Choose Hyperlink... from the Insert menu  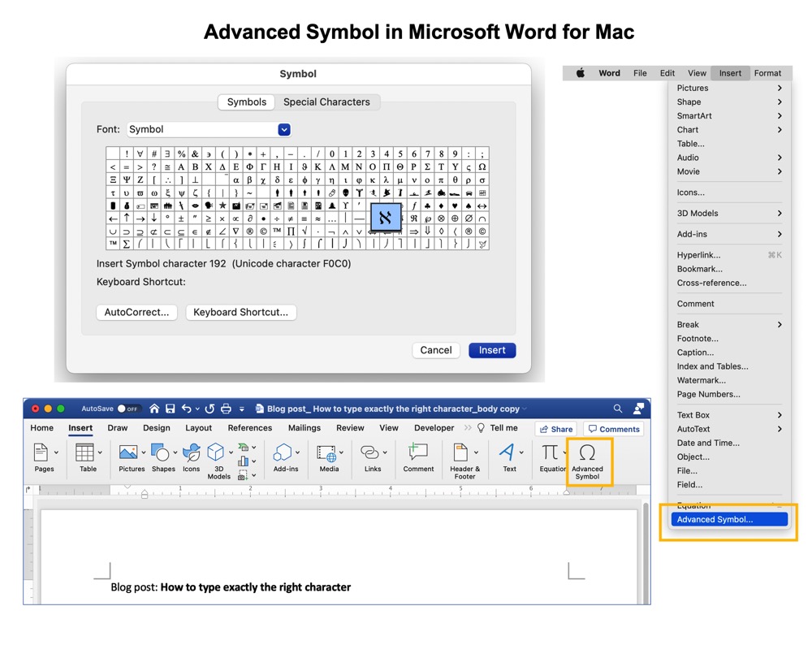(729, 255)
